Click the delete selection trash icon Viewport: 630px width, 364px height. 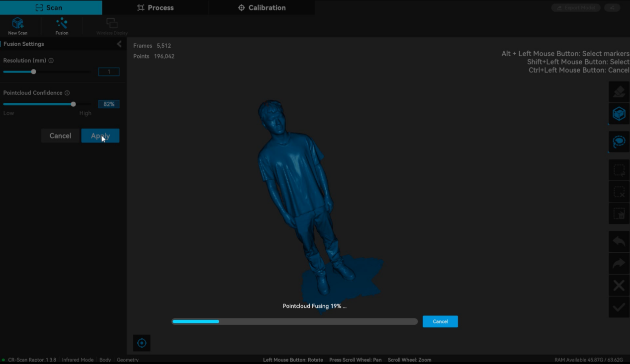click(619, 214)
